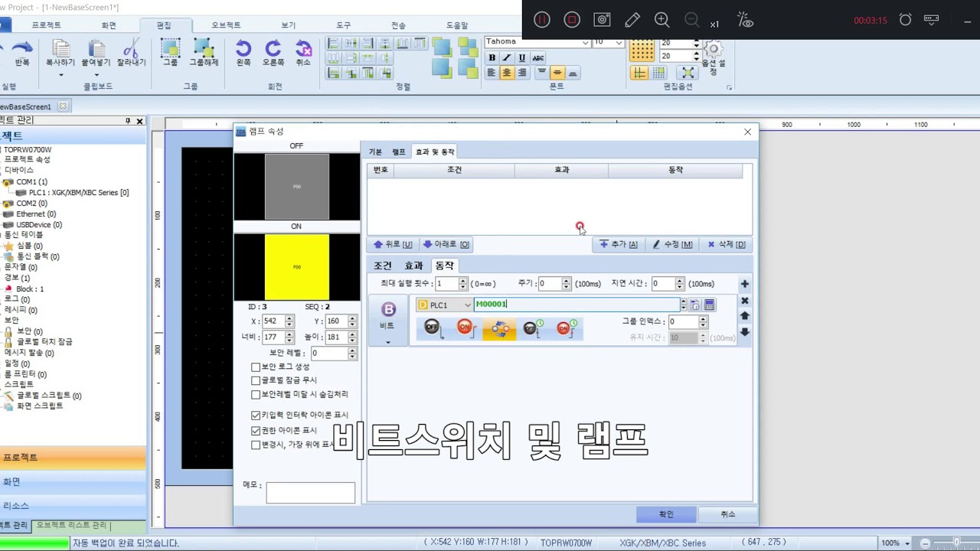Expand the 비트 action type dropdown
The width and height of the screenshot is (980, 551).
[388, 341]
